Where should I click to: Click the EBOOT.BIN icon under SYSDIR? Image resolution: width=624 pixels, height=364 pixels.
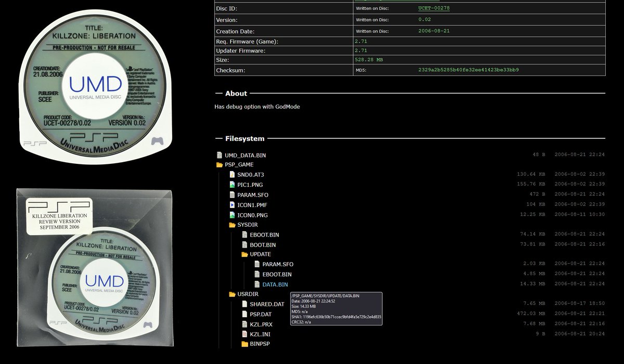point(245,235)
